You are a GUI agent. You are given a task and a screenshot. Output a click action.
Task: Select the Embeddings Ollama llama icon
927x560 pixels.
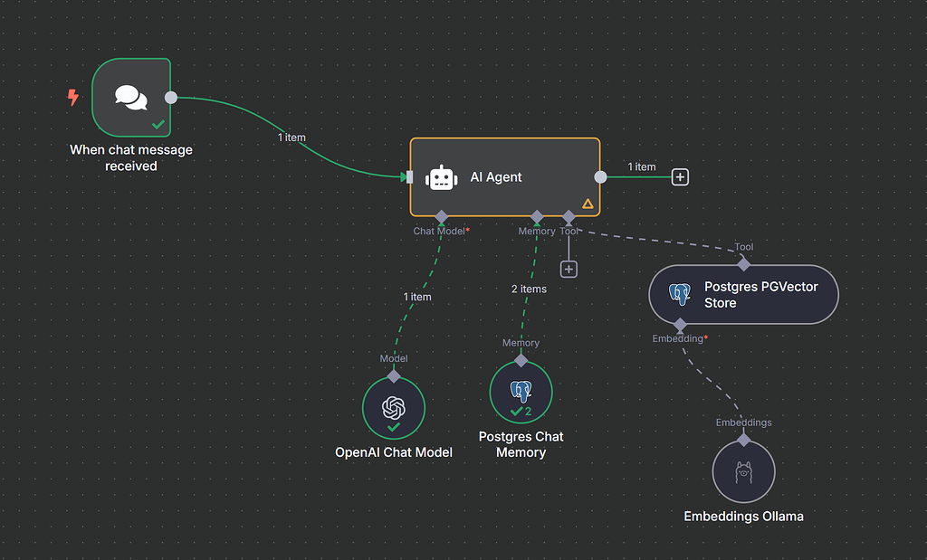(x=743, y=470)
